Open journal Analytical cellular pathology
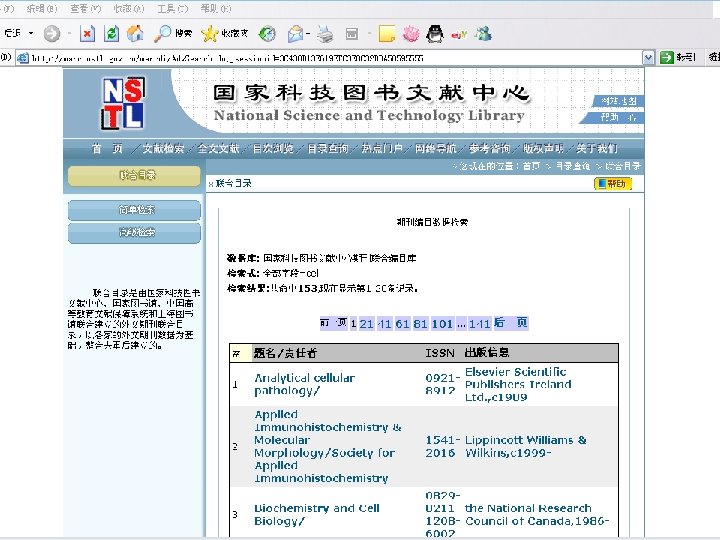 [x=305, y=384]
